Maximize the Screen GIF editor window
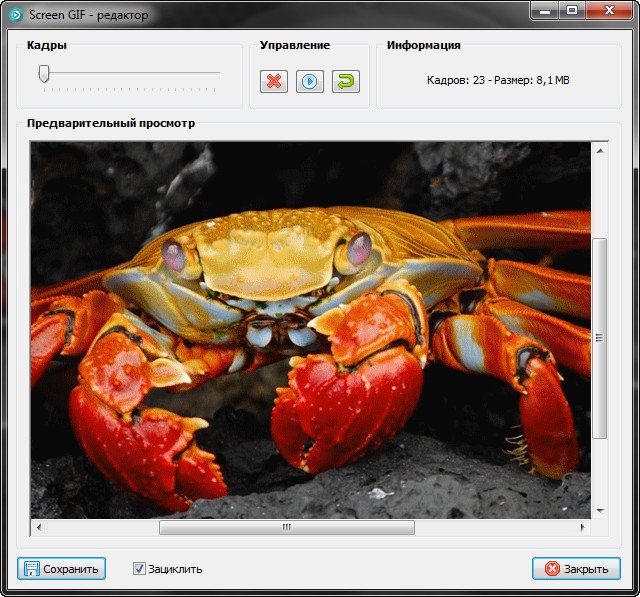The image size is (640, 597). click(572, 11)
